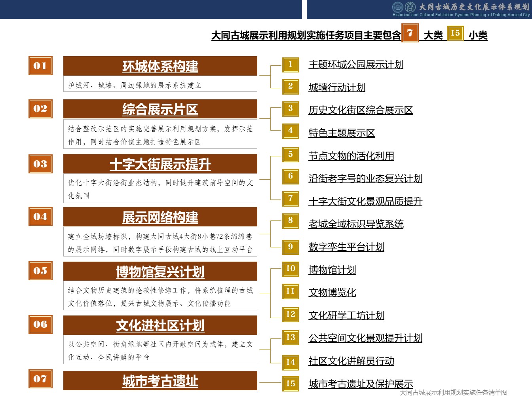The height and width of the screenshot is (399, 532).
Task: Open the 社区文化讲解员行动 link
Action: (351, 361)
